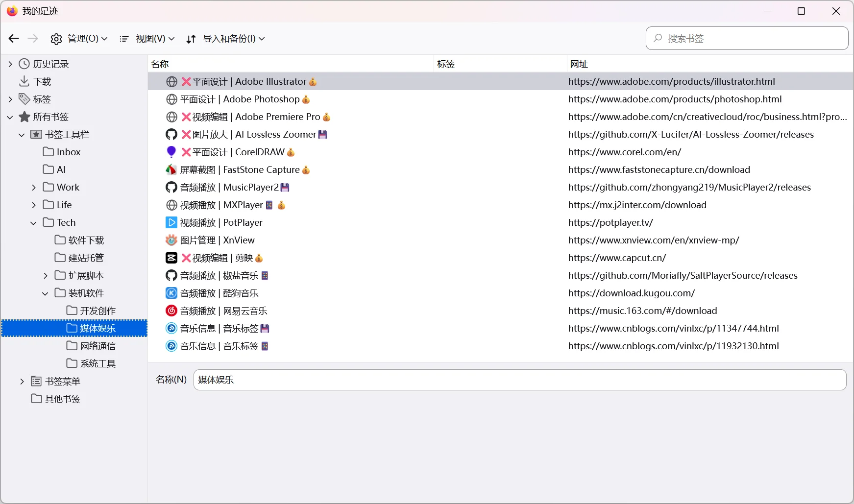The width and height of the screenshot is (854, 504).
Task: Click the 网易云音乐 favicon
Action: tap(171, 311)
